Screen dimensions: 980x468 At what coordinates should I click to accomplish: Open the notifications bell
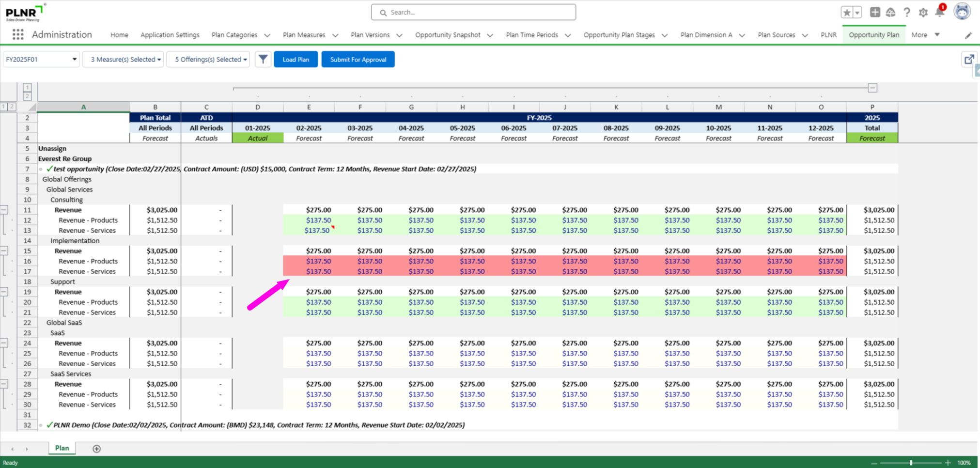939,13
